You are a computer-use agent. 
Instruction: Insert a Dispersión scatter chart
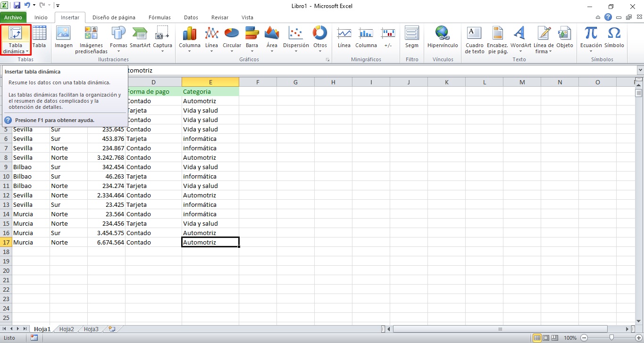point(296,40)
